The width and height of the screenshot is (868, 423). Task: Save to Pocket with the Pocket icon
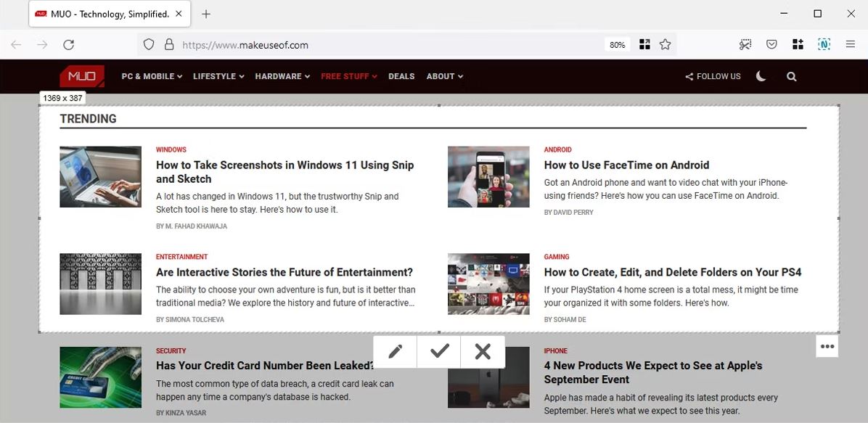click(771, 45)
